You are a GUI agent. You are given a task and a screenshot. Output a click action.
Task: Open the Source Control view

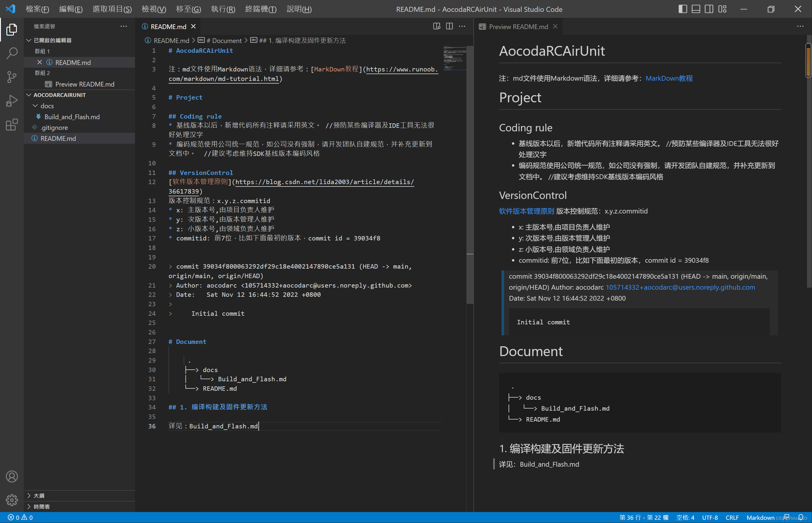12,77
